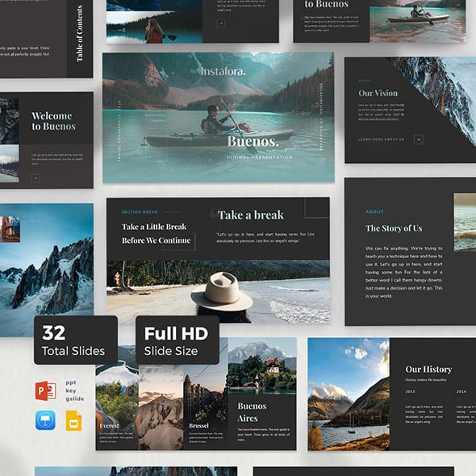The image size is (476, 476).
Task: Click The Story of Us heading
Action: point(394,228)
